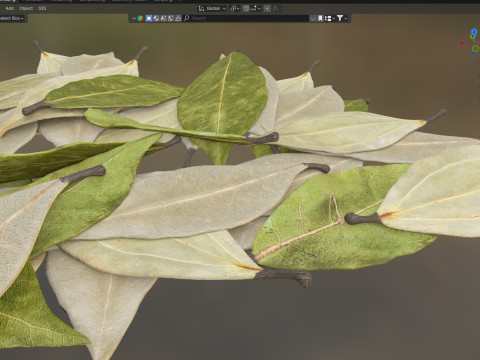The height and width of the screenshot is (360, 480).
Task: Open the editor type chevron dropdown
Action: (x=134, y=18)
